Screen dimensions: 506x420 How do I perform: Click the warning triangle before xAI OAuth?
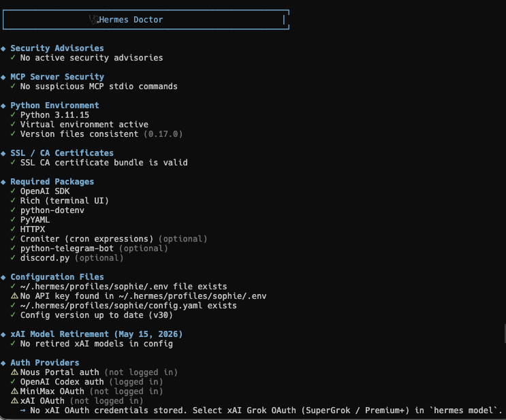click(x=14, y=401)
